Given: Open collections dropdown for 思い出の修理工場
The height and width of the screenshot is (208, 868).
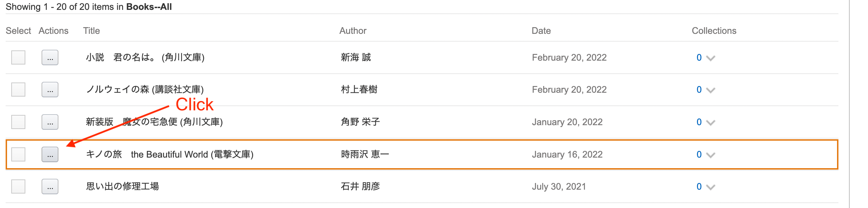Looking at the screenshot, I should click(x=711, y=187).
